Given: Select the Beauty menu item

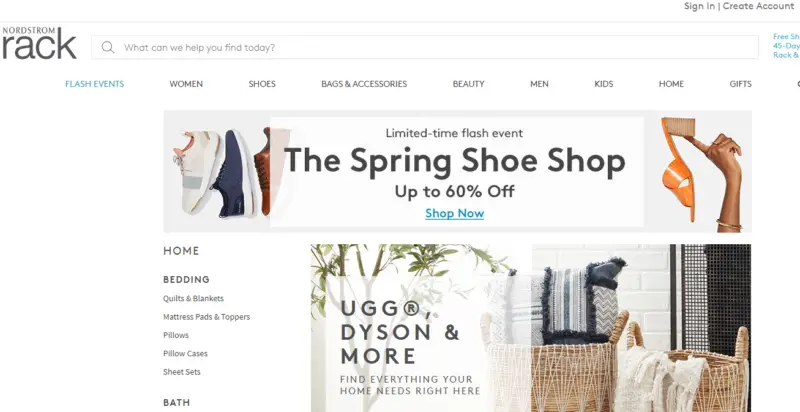Looking at the screenshot, I should click(468, 84).
